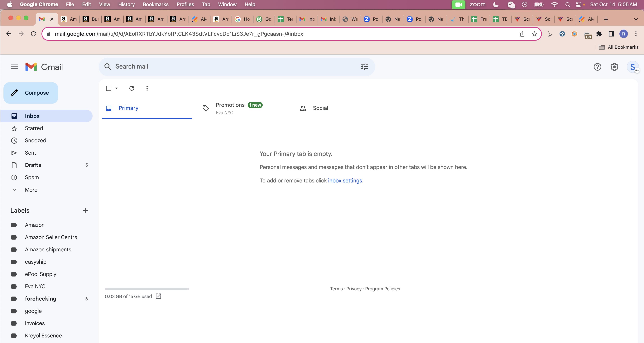644x343 pixels.
Task: Open Google account avatar in Gmail
Action: tap(633, 67)
